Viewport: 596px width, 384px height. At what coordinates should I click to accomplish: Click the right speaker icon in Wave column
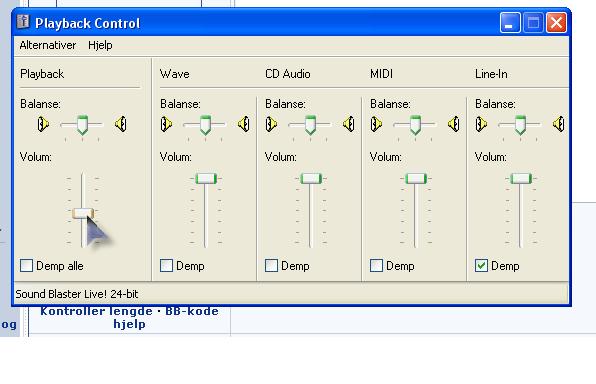pos(244,124)
